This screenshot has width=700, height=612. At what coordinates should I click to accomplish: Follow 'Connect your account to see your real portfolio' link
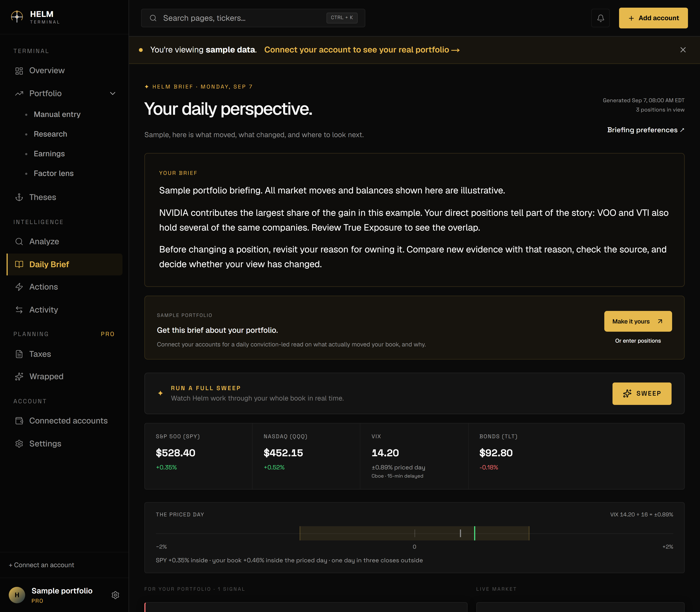362,50
